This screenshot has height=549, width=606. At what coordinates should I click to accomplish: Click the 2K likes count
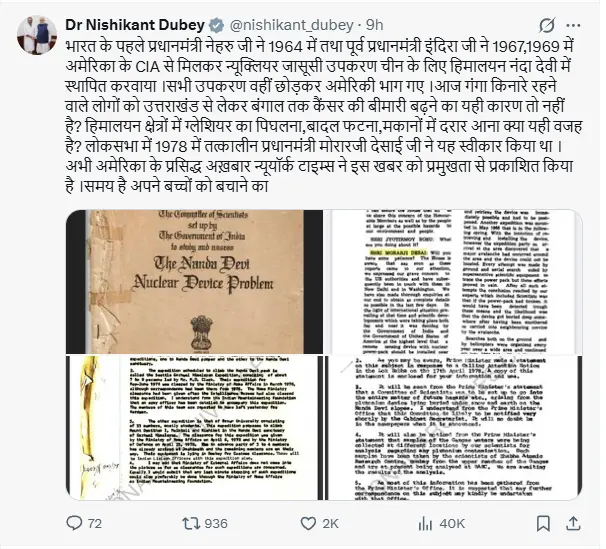click(x=330, y=524)
